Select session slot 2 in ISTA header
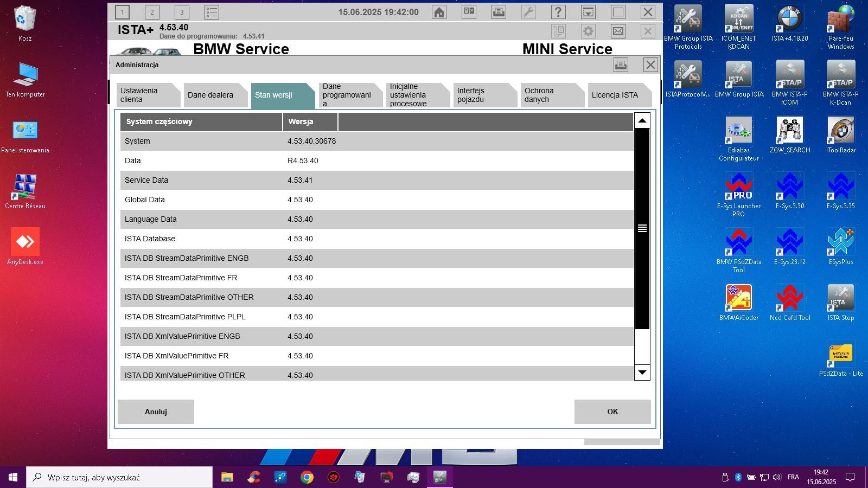Viewport: 868px width, 488px height. point(152,12)
